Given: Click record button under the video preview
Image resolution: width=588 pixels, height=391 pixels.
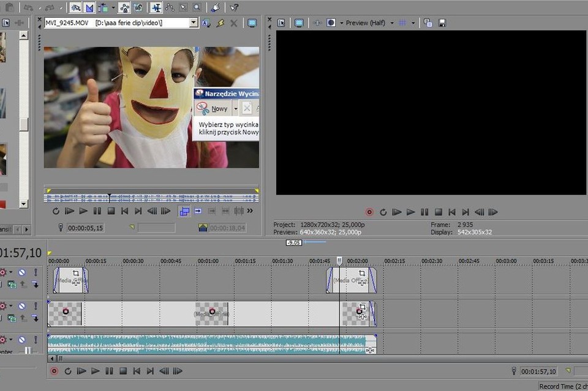Looking at the screenshot, I should coord(369,212).
